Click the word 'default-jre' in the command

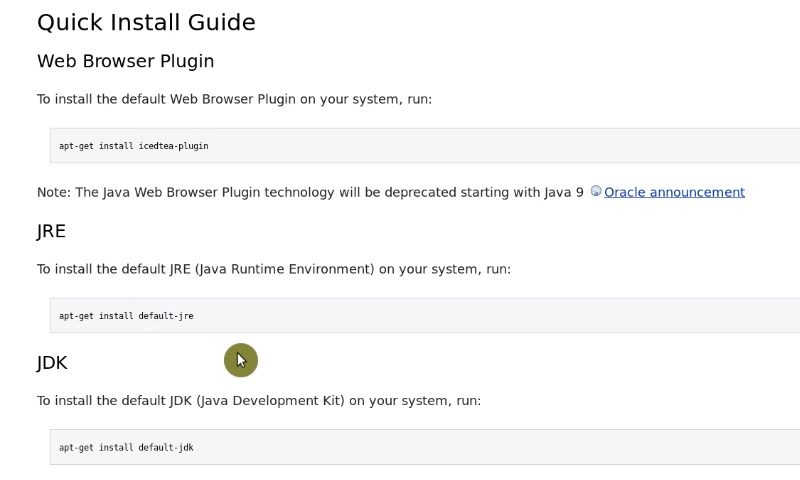[x=166, y=316]
